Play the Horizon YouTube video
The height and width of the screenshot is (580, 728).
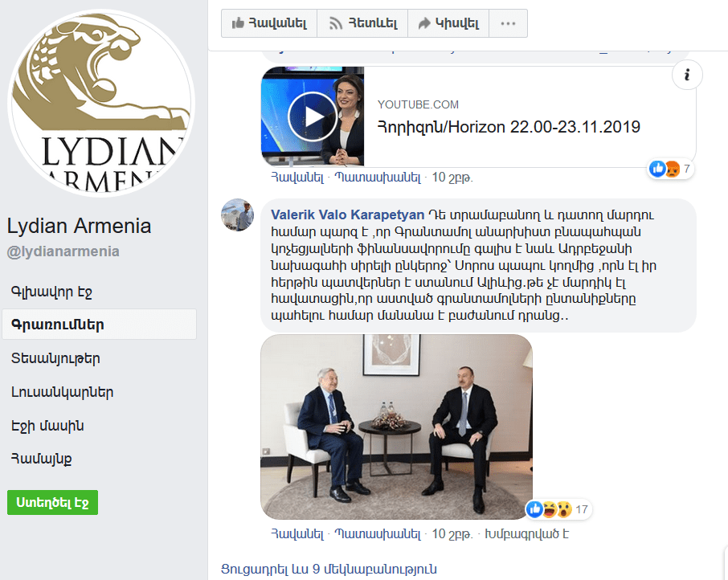click(313, 116)
